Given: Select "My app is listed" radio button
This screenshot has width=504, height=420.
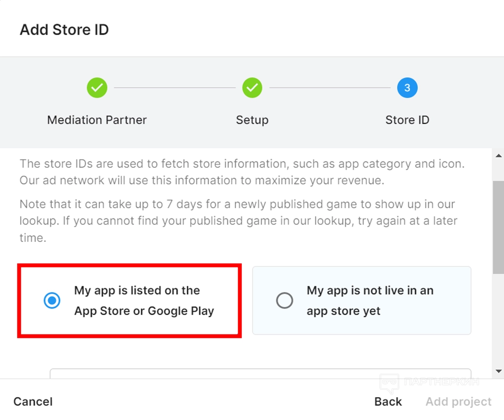Looking at the screenshot, I should point(52,300).
